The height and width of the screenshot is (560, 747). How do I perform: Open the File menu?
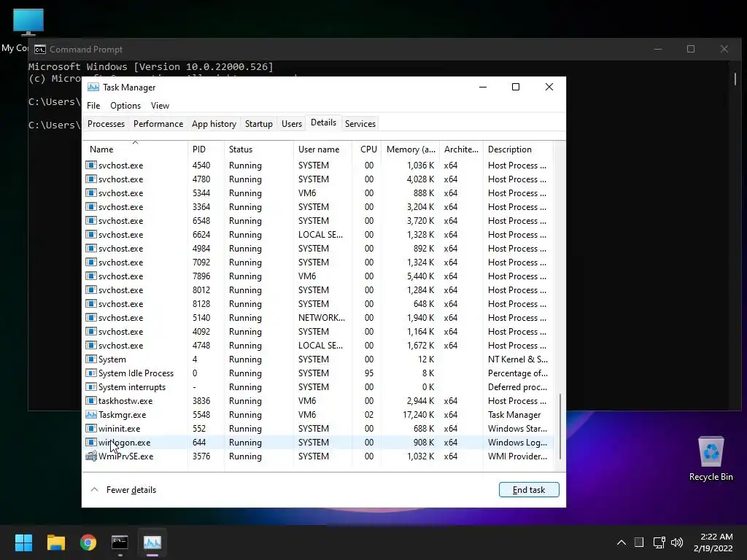coord(93,106)
